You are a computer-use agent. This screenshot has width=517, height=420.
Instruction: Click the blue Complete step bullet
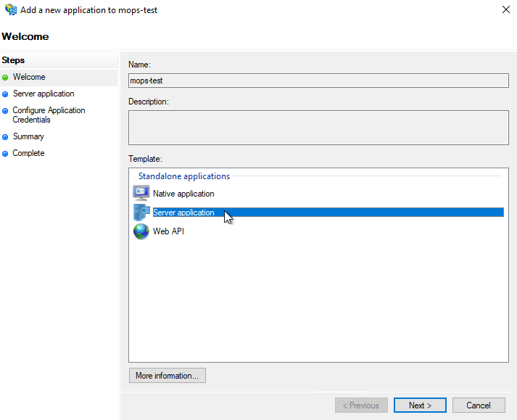(6, 154)
